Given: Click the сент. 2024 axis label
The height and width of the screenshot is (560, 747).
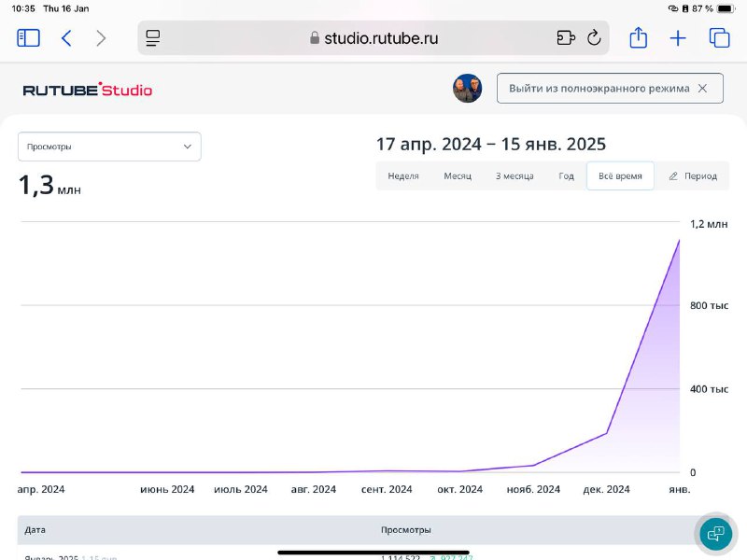Looking at the screenshot, I should click(x=387, y=489).
